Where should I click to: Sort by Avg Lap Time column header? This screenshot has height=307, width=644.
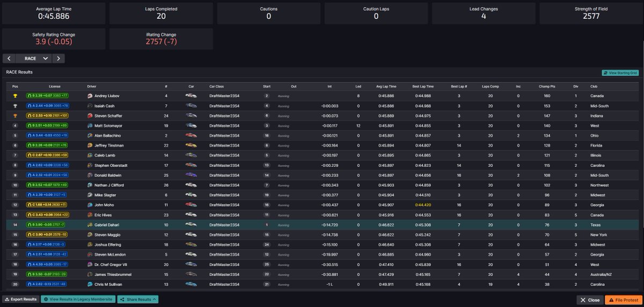pos(386,86)
